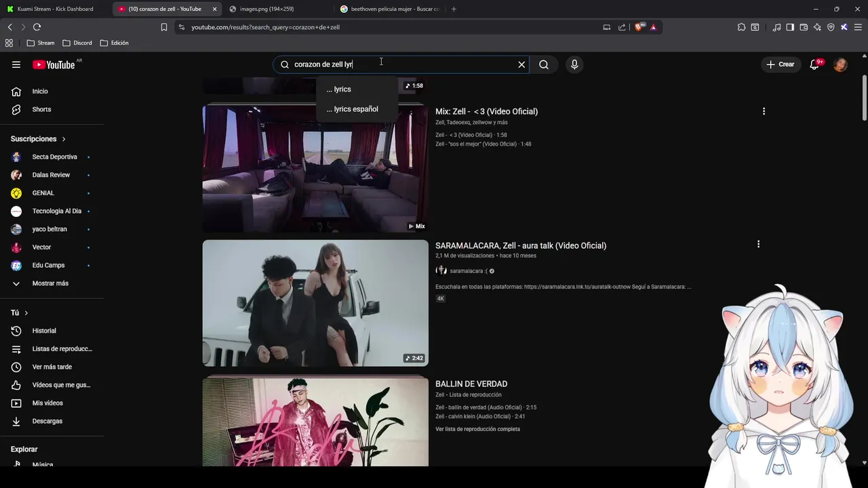The image size is (868, 488).
Task: Toggle the browser sidebar panel
Action: 790,27
